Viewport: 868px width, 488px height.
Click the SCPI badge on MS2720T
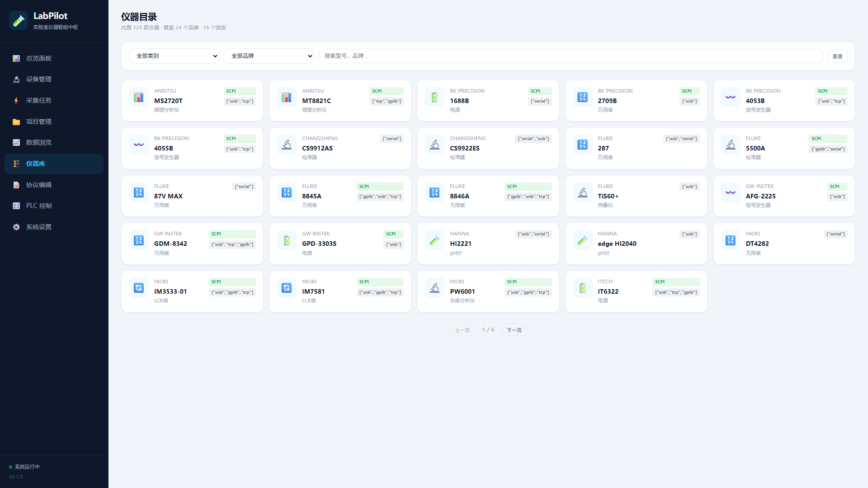tap(240, 91)
